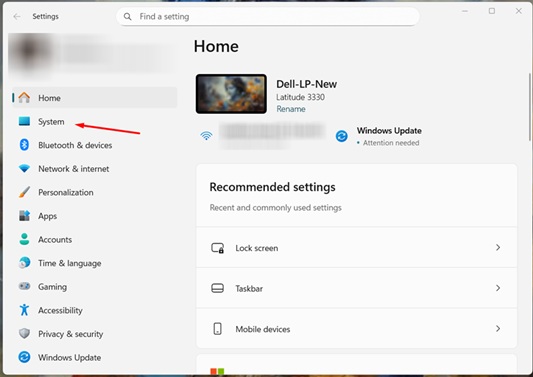Expand the Lock screen setting chevron
This screenshot has width=533, height=377.
(x=498, y=247)
